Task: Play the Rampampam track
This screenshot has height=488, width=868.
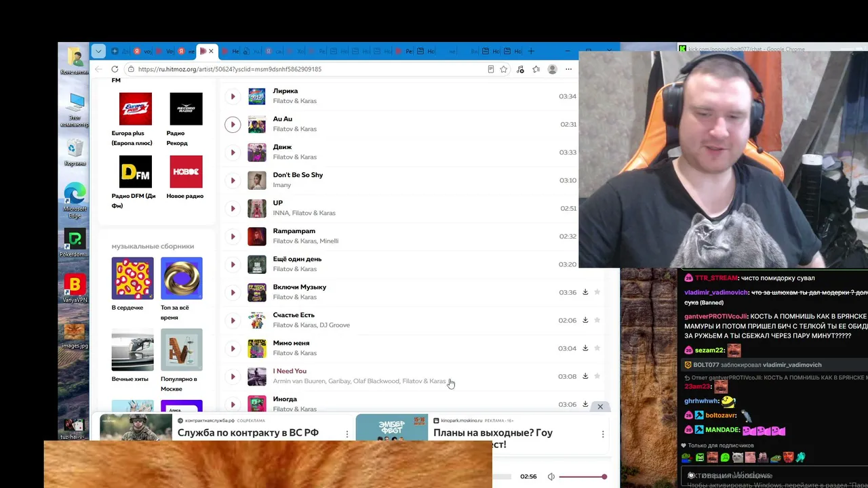Action: tap(233, 237)
